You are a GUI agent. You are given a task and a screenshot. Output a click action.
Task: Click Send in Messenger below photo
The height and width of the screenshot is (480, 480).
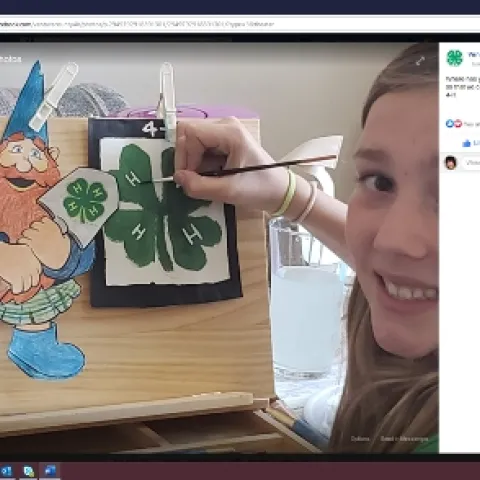point(404,439)
